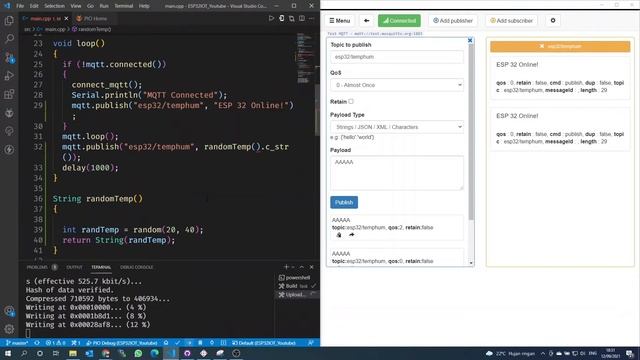Open the Microsoft Edge icon on the taskbar
Screen dimensions: 640x360
155,353
